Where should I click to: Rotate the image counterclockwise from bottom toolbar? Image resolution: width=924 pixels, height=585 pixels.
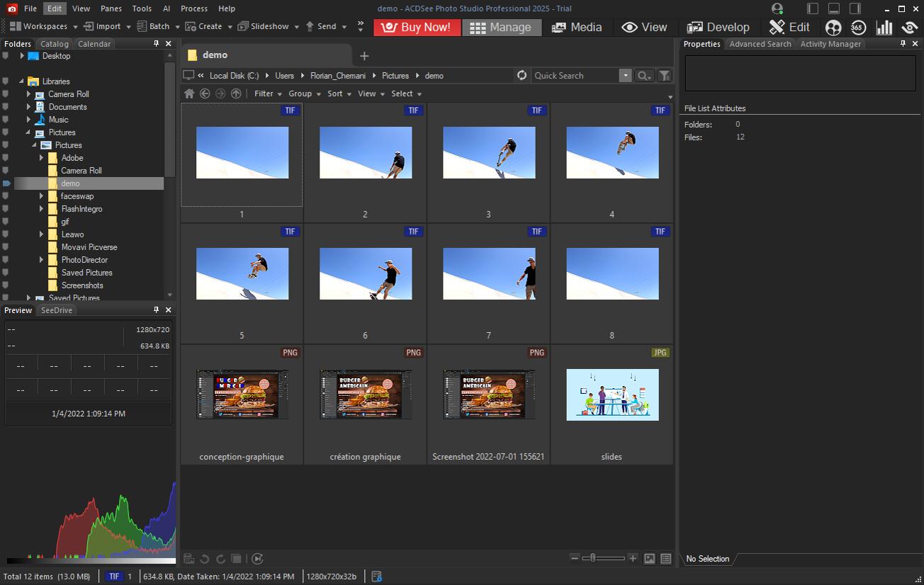pos(205,558)
